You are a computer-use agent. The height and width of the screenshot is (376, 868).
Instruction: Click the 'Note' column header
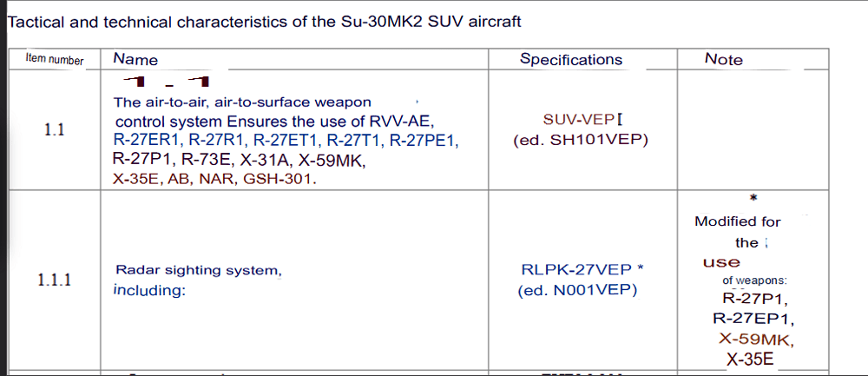coord(723,60)
